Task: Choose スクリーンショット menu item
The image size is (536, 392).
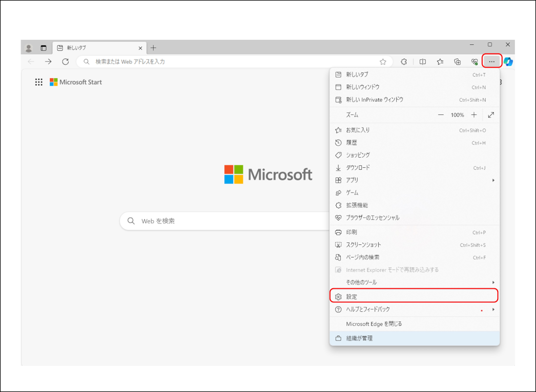Action: pos(414,245)
